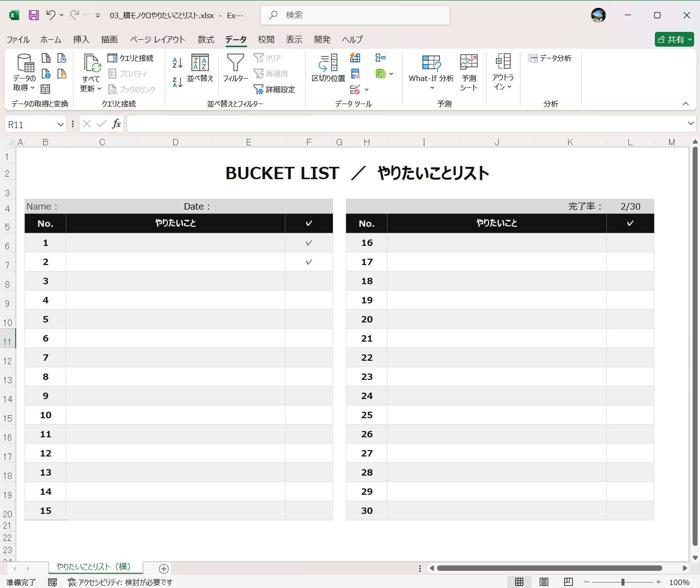700x588 pixels.
Task: Open the 並べ替え sort dialog
Action: (x=200, y=68)
